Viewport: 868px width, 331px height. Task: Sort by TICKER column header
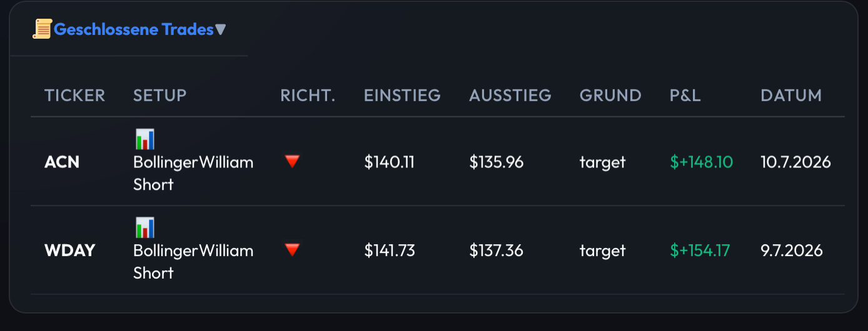point(75,96)
